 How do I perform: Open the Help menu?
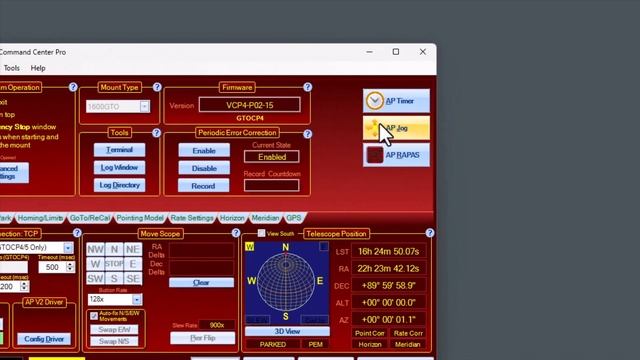[38, 68]
